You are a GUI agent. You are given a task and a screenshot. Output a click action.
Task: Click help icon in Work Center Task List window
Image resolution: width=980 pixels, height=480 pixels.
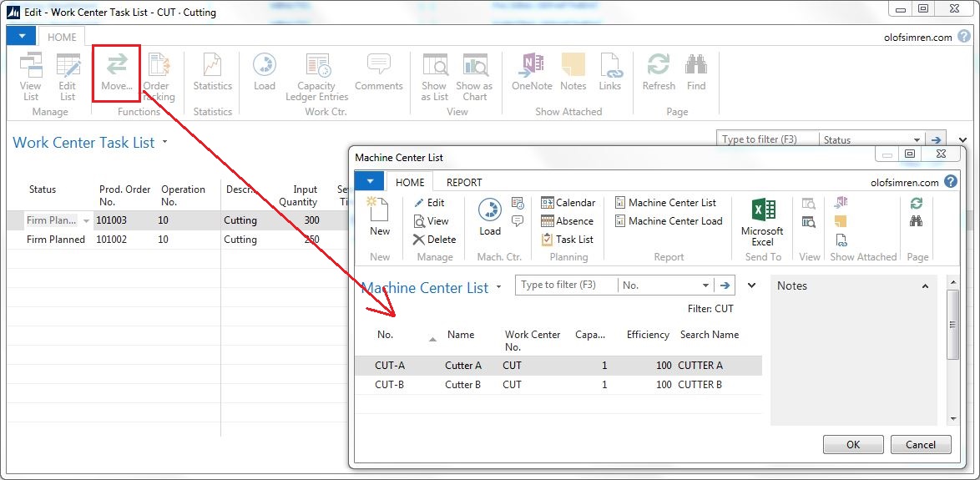pos(964,36)
